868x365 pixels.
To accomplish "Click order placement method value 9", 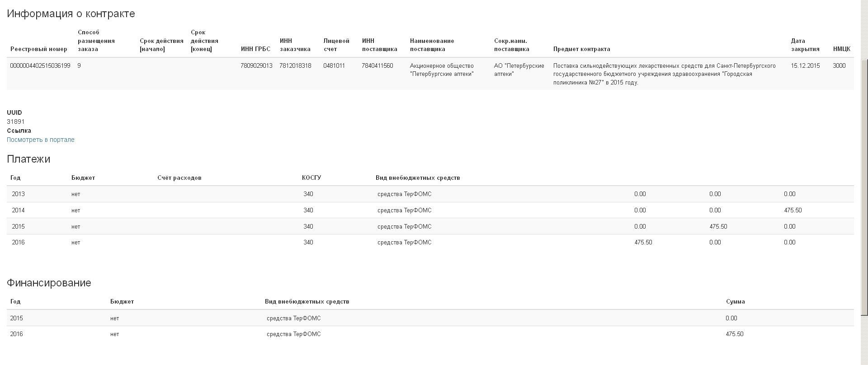I will (x=79, y=66).
